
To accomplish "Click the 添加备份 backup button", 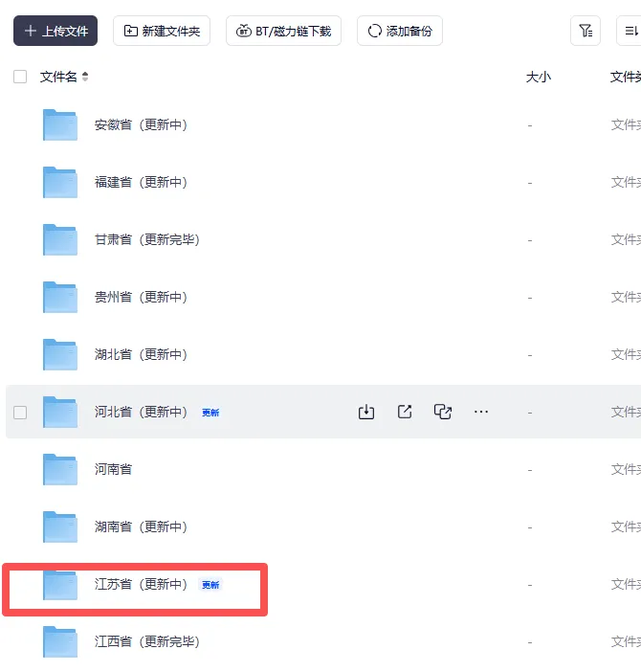I will [x=400, y=31].
